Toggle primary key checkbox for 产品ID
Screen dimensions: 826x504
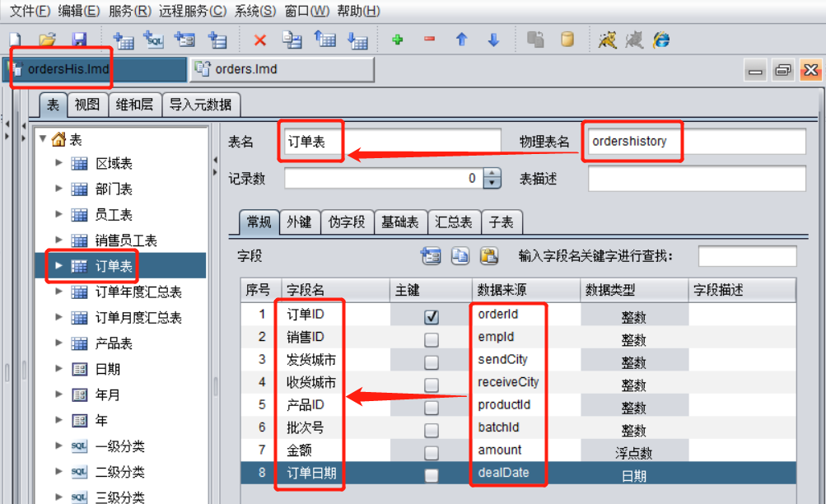pos(432,408)
